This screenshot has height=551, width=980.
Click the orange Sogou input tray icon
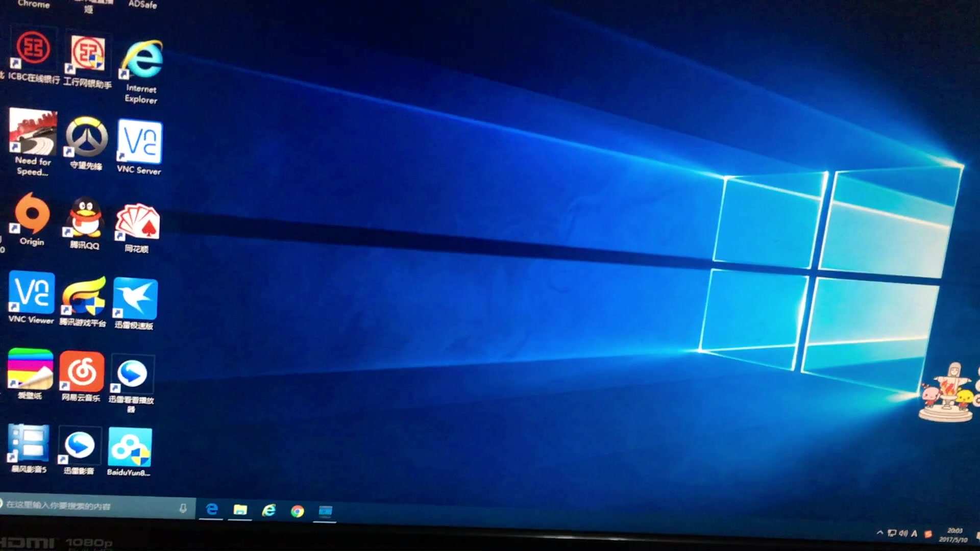928,534
